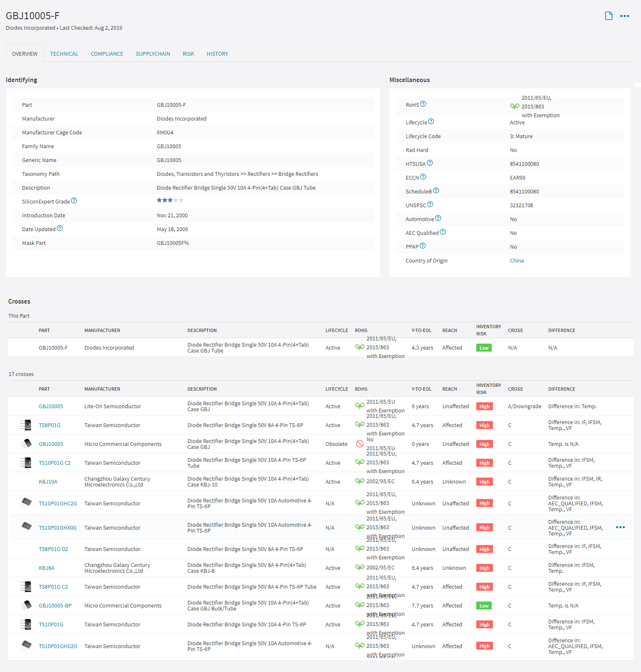Viewport: 641px width, 672px height.
Task: Switch to the Compliance tab
Action: [107, 54]
